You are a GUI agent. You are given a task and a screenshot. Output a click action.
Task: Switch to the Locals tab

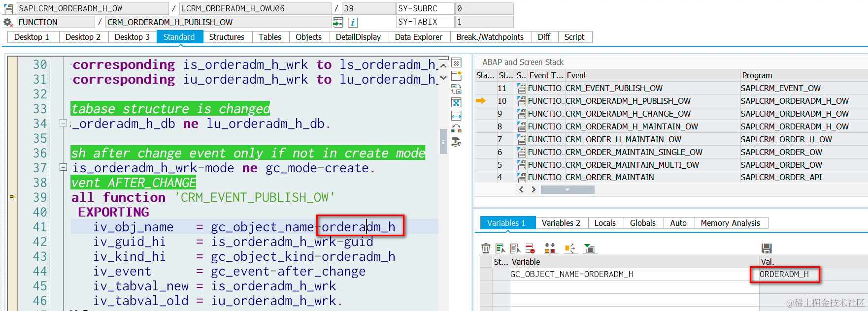point(605,223)
